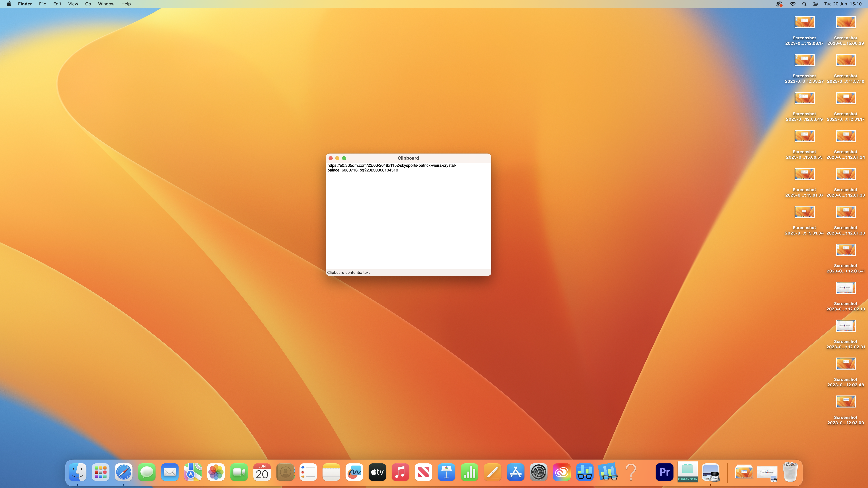This screenshot has width=868, height=488.
Task: Launch Maps from the Dock
Action: click(193, 472)
